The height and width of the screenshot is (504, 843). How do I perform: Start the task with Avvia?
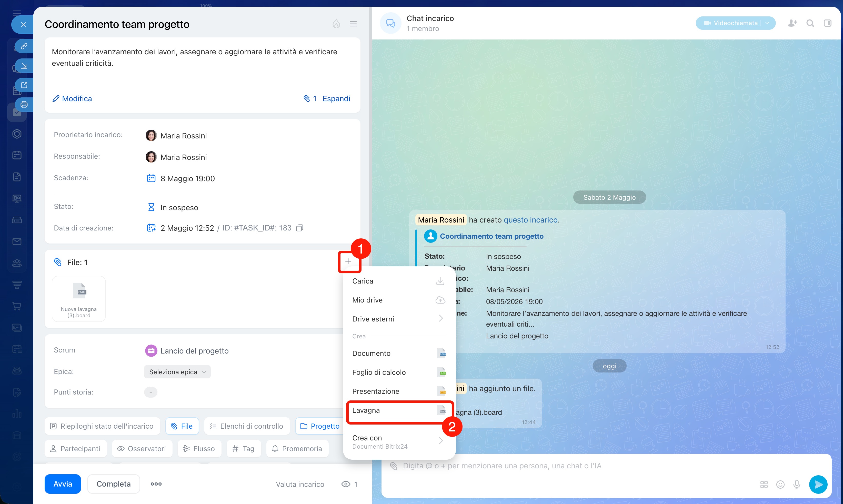click(x=63, y=484)
